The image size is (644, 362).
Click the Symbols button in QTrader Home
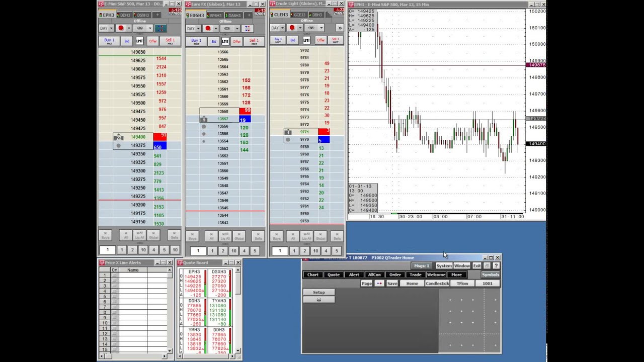click(x=490, y=275)
